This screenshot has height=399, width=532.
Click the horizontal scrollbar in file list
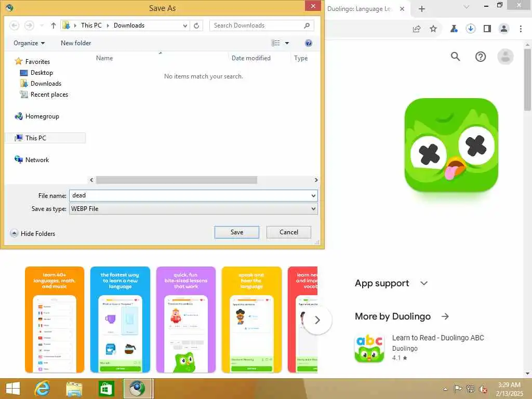tap(177, 180)
